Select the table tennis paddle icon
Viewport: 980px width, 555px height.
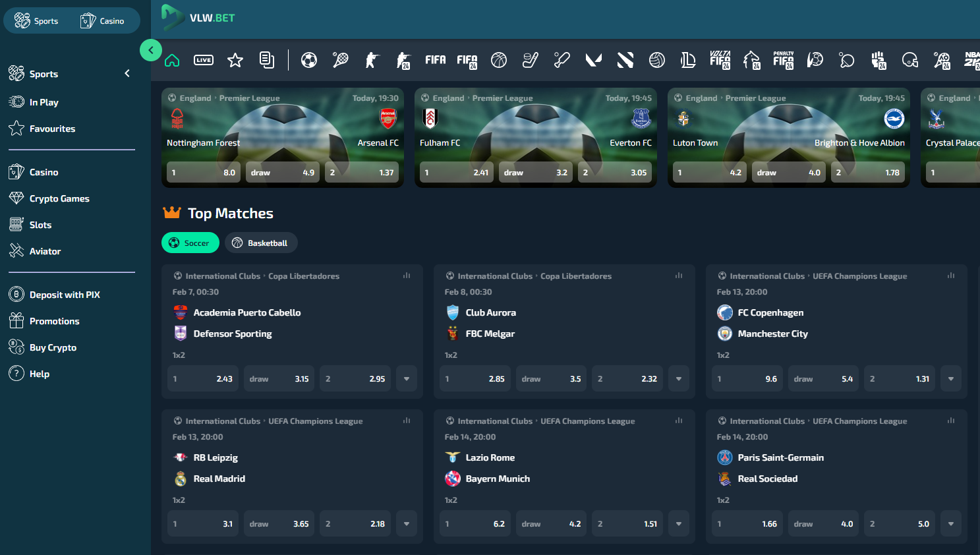coord(847,60)
